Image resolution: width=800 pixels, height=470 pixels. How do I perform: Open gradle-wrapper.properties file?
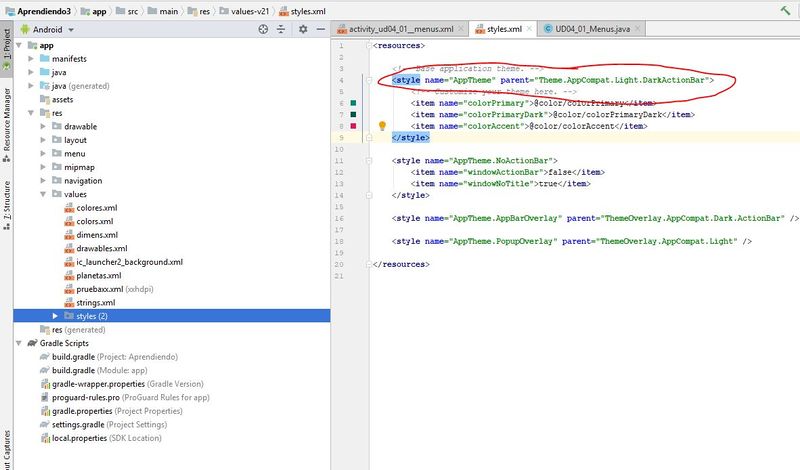[x=122, y=384]
